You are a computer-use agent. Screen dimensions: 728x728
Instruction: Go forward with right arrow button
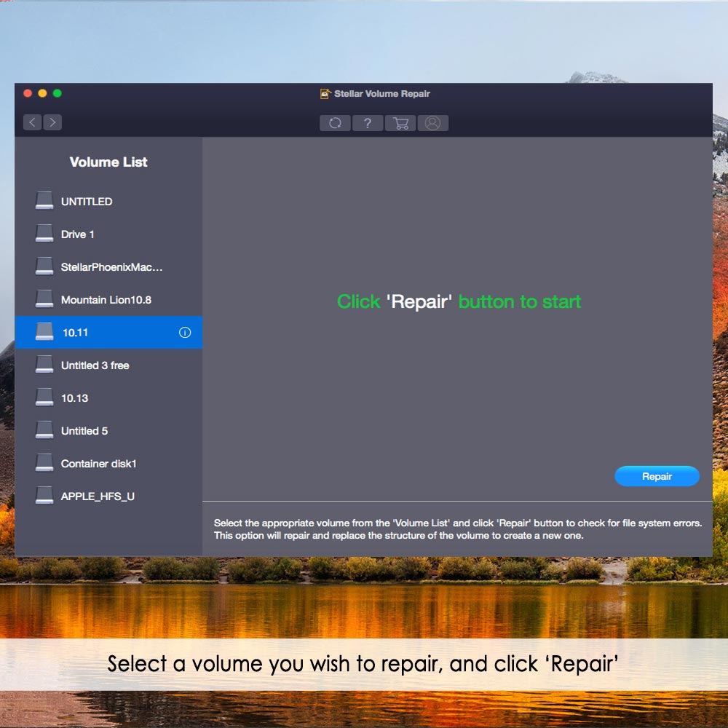[52, 122]
